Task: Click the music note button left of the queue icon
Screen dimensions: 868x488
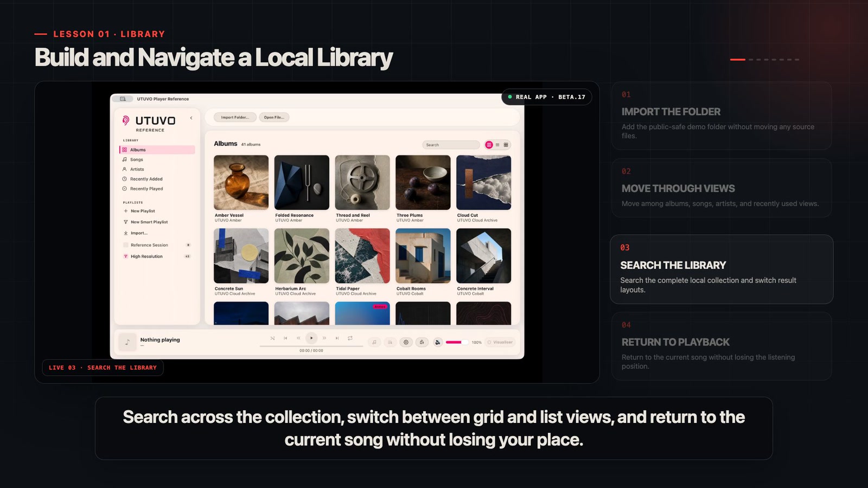Action: [374, 342]
